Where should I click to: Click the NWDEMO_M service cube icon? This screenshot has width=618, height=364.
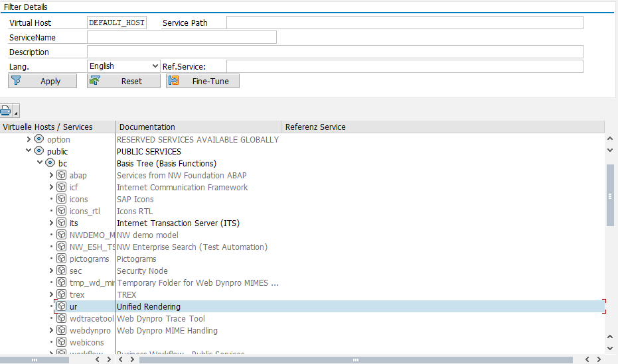point(62,235)
